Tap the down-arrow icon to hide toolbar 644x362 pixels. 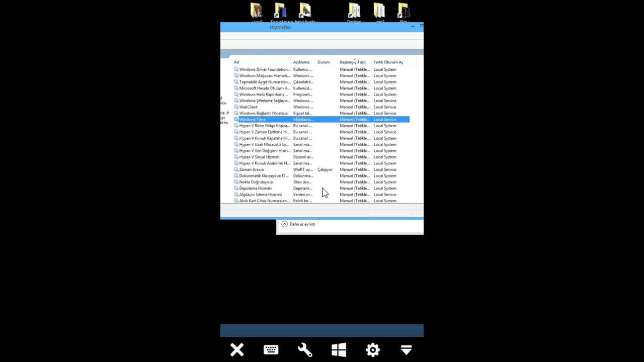(x=407, y=350)
